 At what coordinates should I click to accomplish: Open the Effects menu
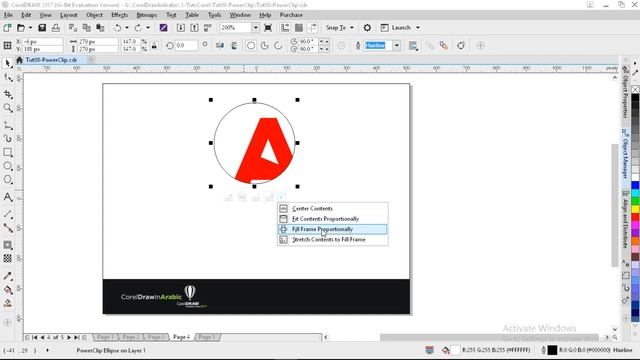click(119, 15)
